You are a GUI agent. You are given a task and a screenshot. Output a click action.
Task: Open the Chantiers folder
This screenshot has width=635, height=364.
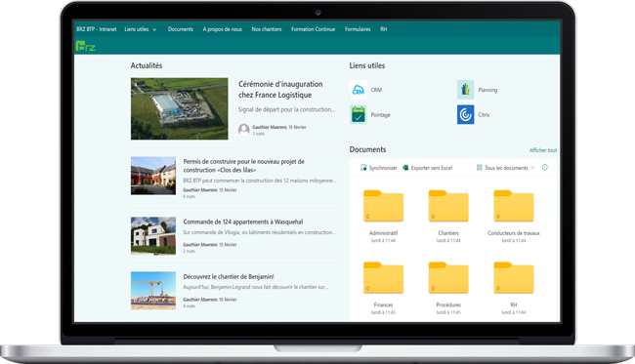coord(448,206)
